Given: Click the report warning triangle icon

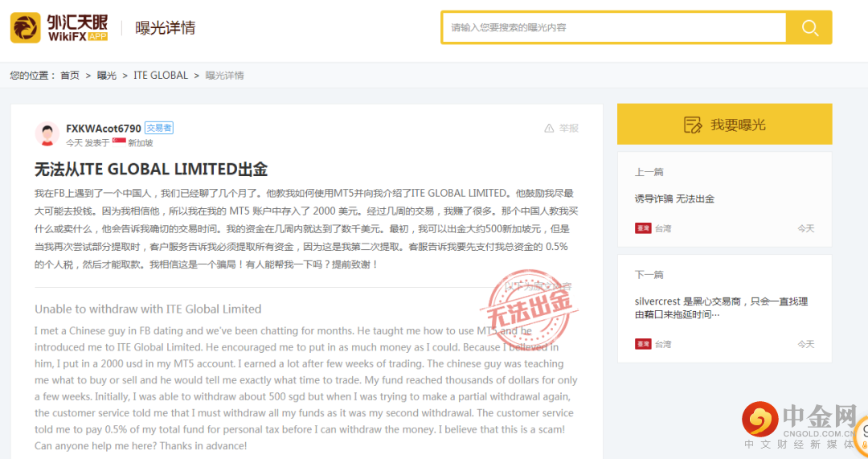Looking at the screenshot, I should click(x=549, y=129).
